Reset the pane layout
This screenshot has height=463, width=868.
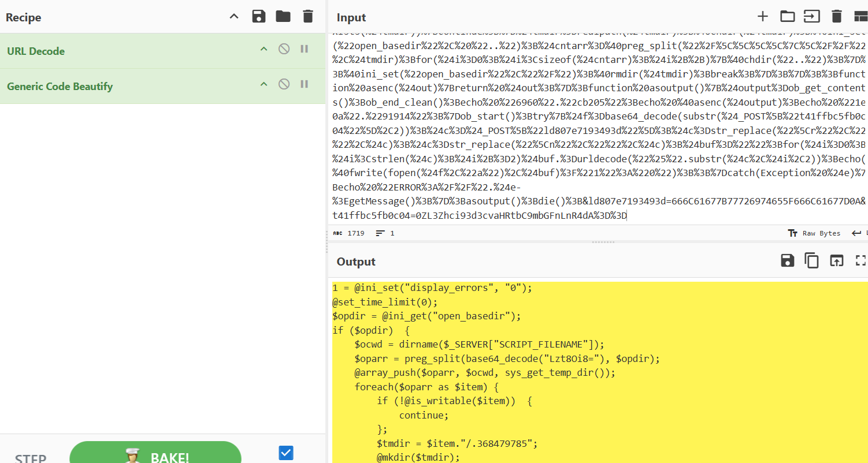click(x=861, y=16)
